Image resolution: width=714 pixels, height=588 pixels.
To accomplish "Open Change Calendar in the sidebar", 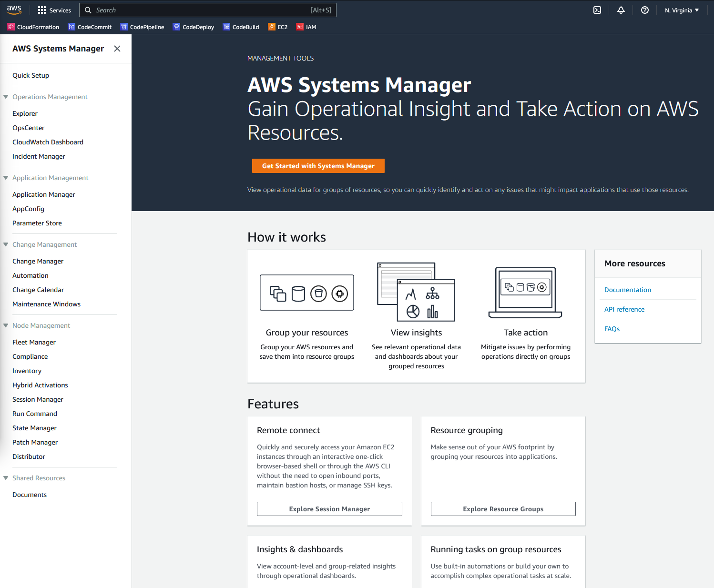I will tap(38, 290).
